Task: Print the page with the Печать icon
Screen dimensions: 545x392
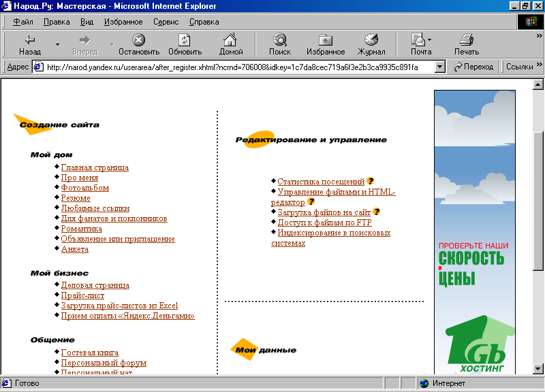Action: click(467, 39)
